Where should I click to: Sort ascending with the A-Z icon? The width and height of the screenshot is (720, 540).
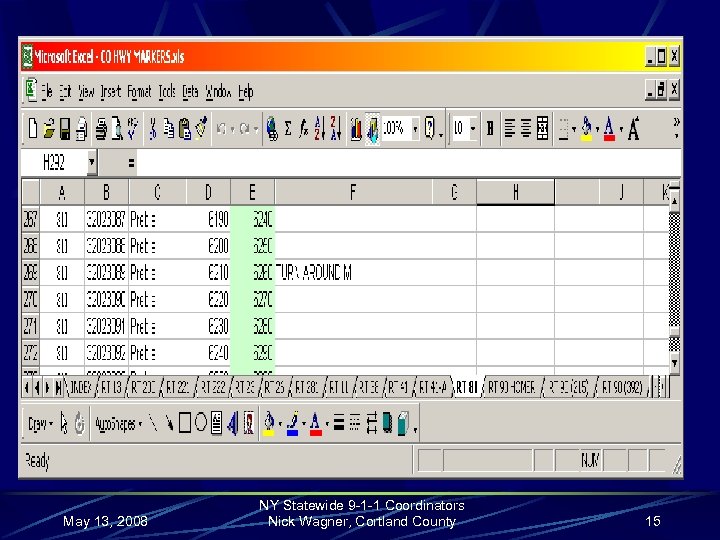click(320, 128)
